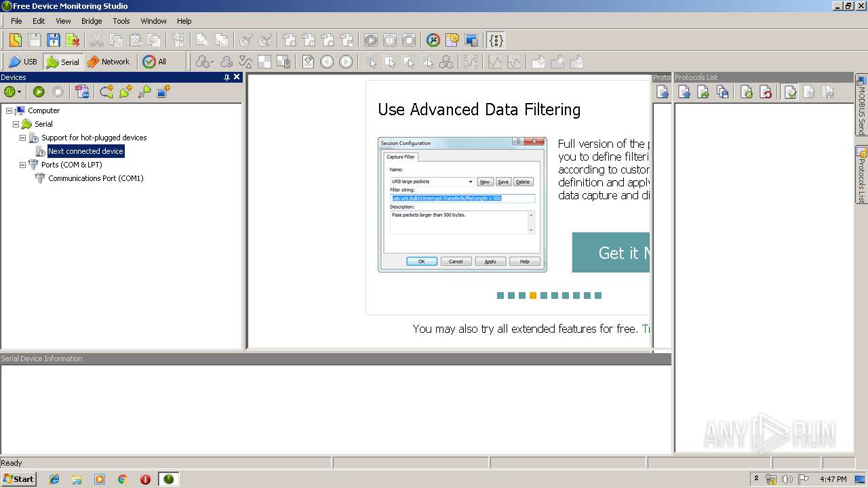The image size is (868, 488).
Task: Click the green Start monitoring play button
Action: 39,91
